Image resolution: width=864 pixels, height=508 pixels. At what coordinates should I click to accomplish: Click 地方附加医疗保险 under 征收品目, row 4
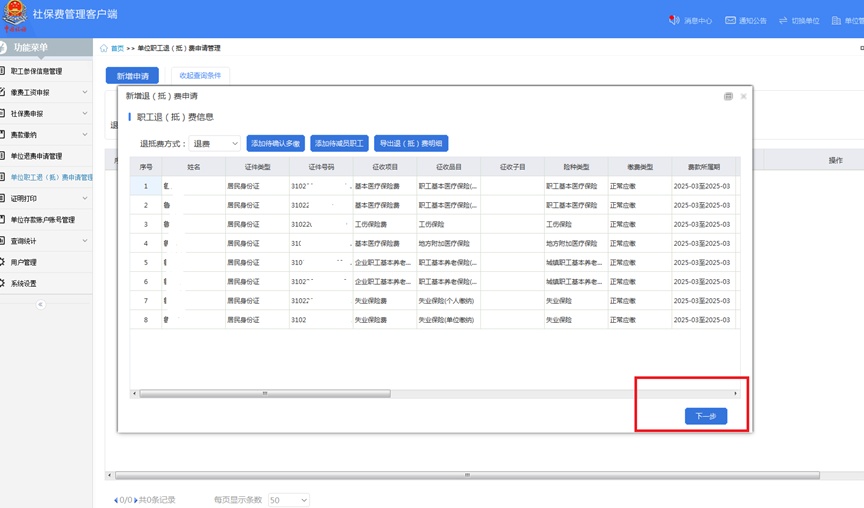point(444,244)
